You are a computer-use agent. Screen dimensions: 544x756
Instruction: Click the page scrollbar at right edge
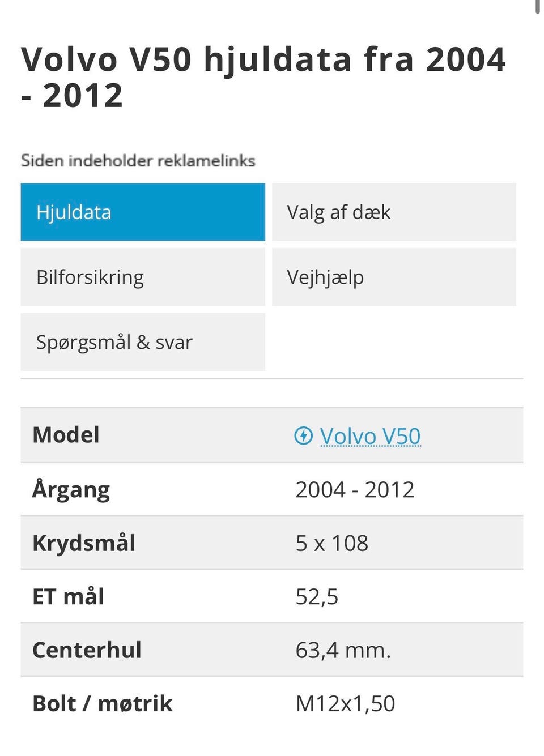tap(538, 7)
